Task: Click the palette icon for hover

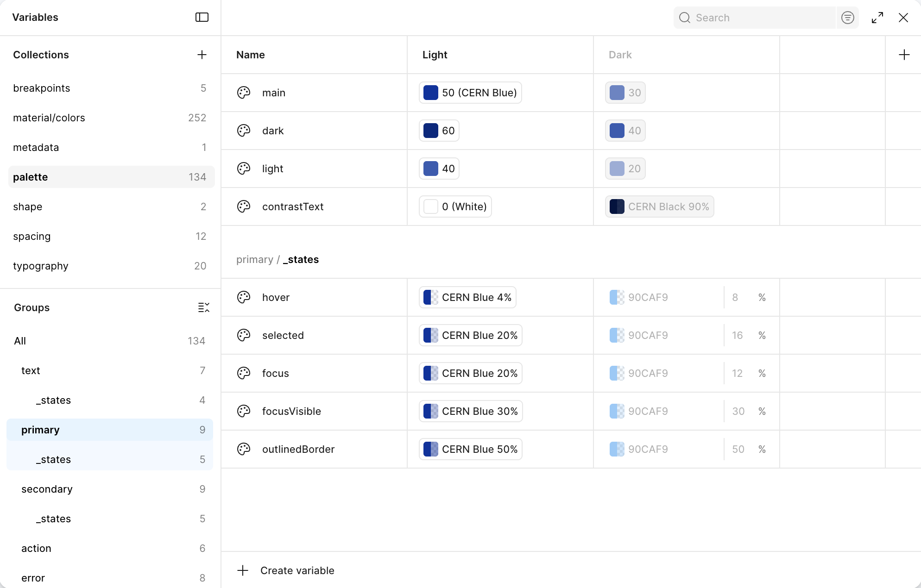Action: [x=244, y=297]
